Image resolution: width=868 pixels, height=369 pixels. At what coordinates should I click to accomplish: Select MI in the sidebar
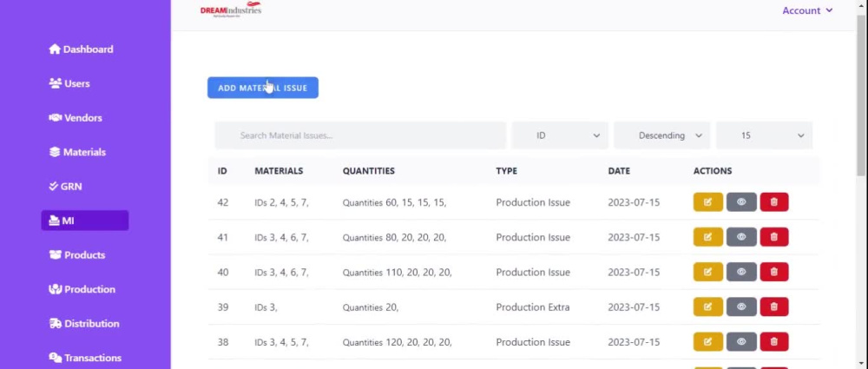click(x=85, y=221)
